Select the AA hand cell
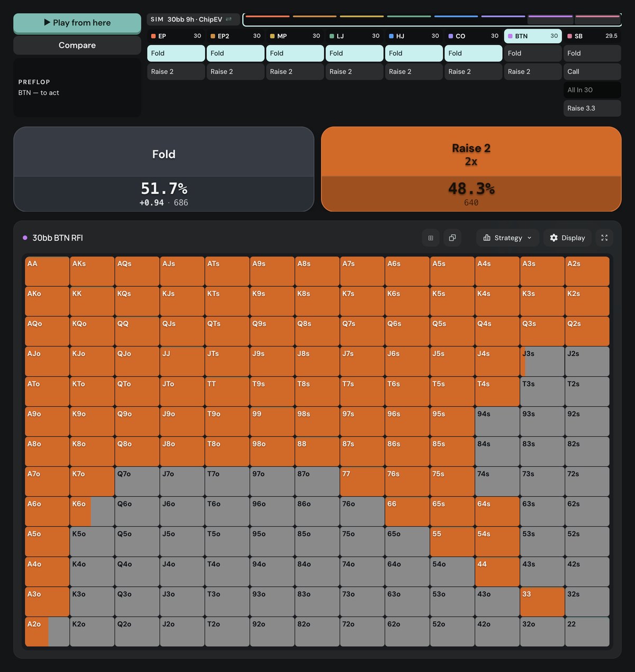The width and height of the screenshot is (635, 672). tap(47, 271)
